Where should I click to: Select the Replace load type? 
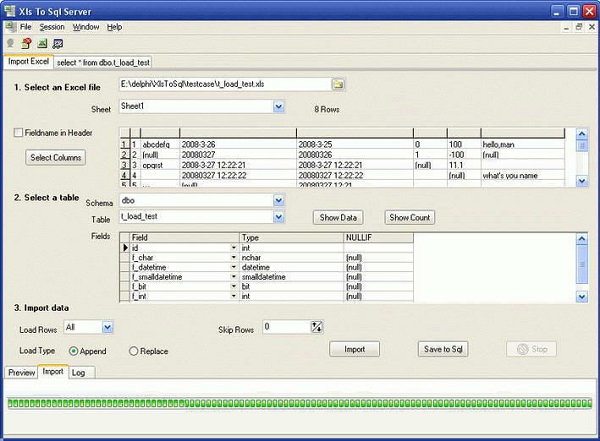pos(133,351)
